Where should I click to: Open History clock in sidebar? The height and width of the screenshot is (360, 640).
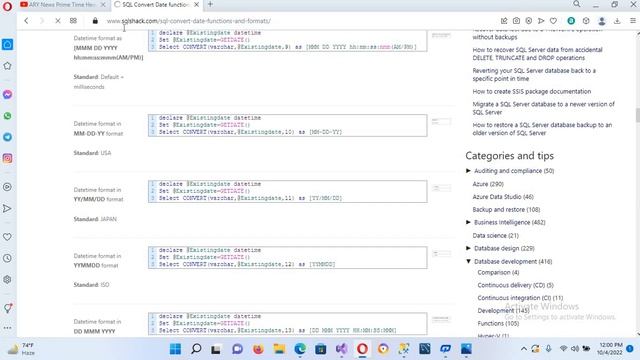(7, 258)
